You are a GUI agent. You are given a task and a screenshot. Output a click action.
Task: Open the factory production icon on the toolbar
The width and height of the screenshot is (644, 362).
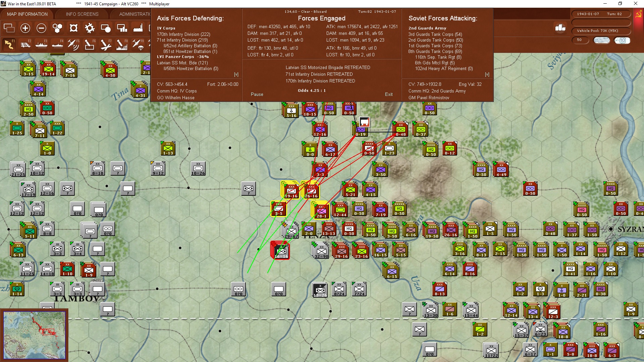[x=138, y=28]
